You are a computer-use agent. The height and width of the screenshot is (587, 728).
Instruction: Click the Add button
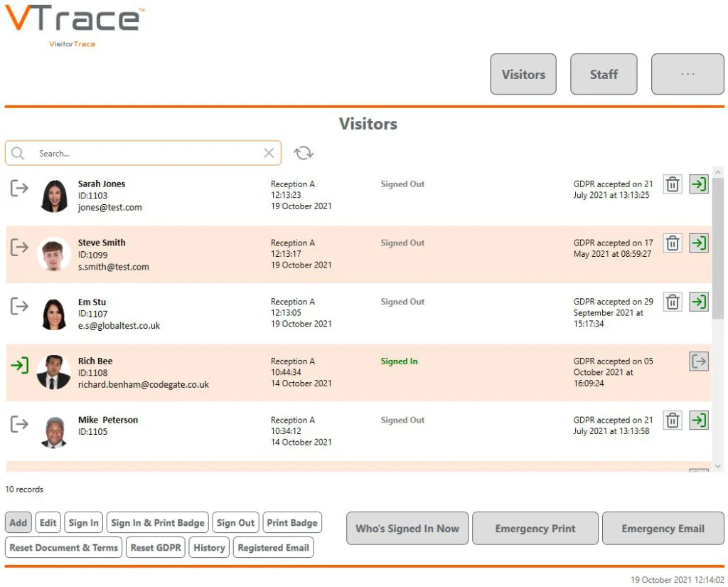(18, 522)
